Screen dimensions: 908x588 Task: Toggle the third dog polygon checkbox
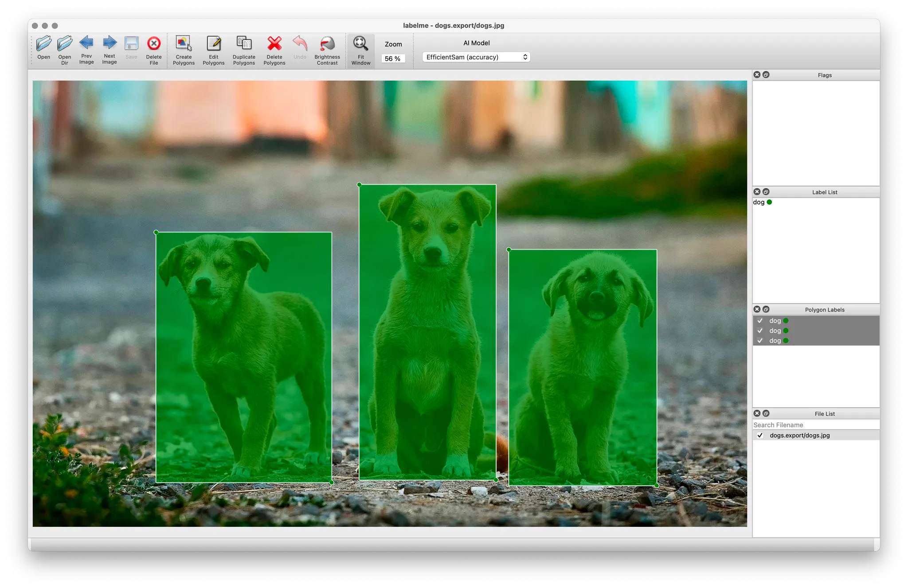[x=760, y=341]
